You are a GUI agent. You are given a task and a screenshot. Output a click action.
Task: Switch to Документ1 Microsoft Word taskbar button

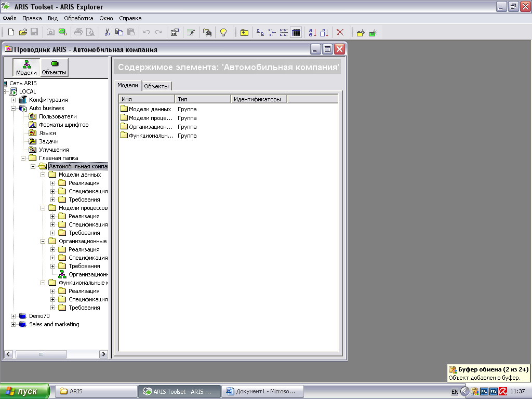click(x=262, y=391)
